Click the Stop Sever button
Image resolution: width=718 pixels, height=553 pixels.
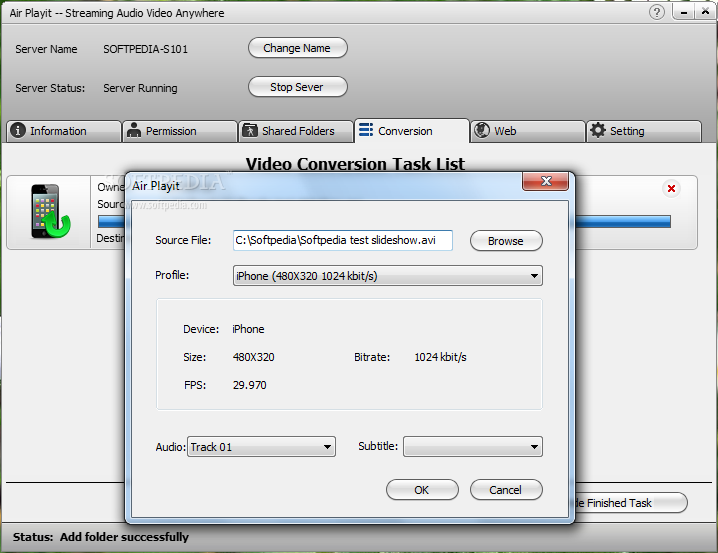298,87
